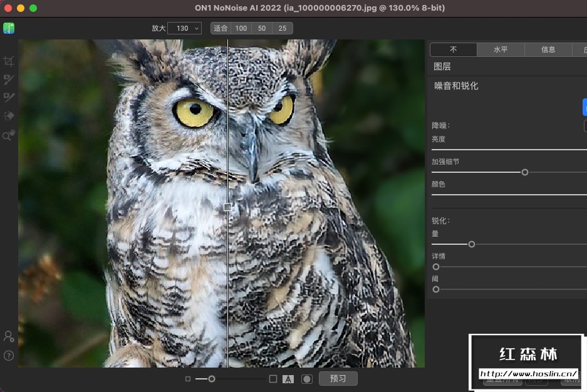
Task: Select the Crop tool
Action: [x=9, y=61]
